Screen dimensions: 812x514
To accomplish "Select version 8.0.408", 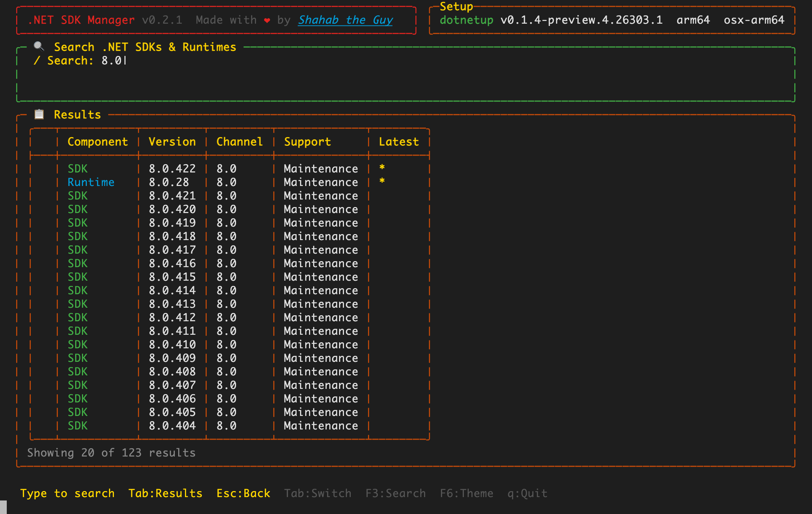I will pyautogui.click(x=172, y=372).
